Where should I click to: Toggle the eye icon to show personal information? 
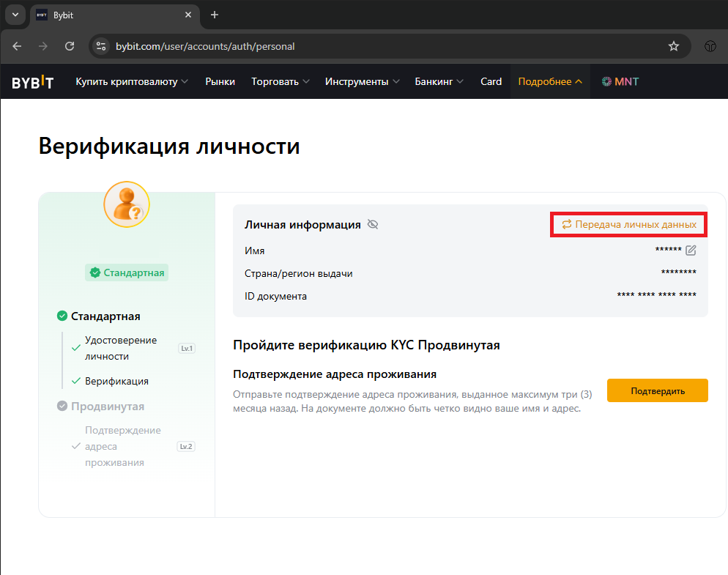(x=373, y=225)
